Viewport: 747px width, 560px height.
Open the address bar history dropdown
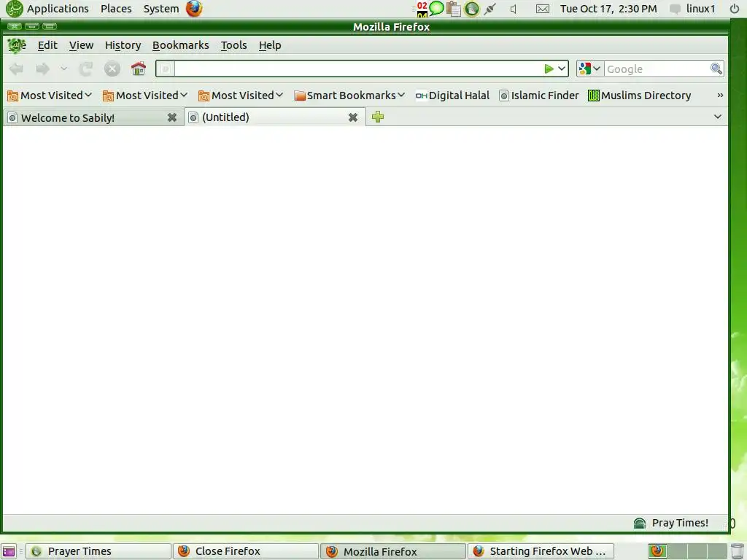[x=562, y=69]
